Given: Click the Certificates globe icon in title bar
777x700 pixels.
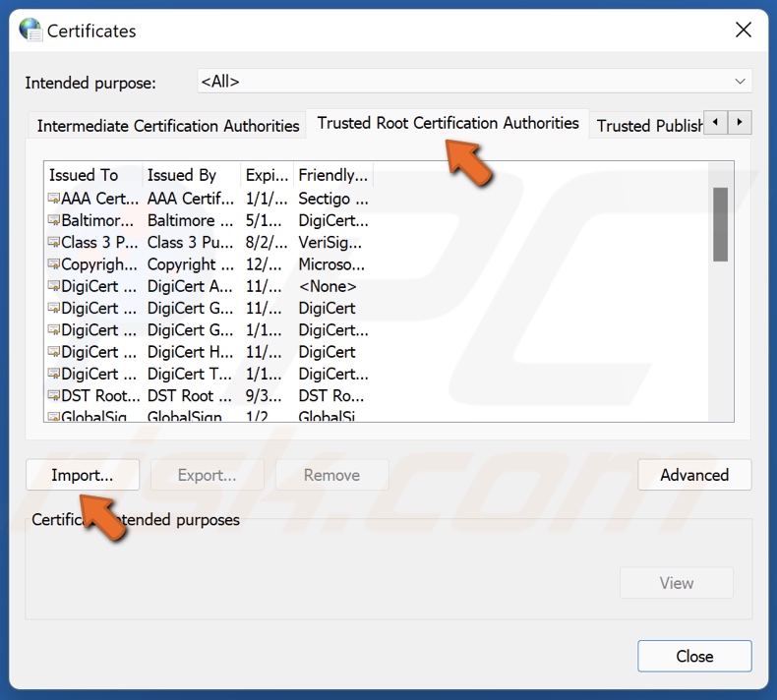Looking at the screenshot, I should [30, 29].
